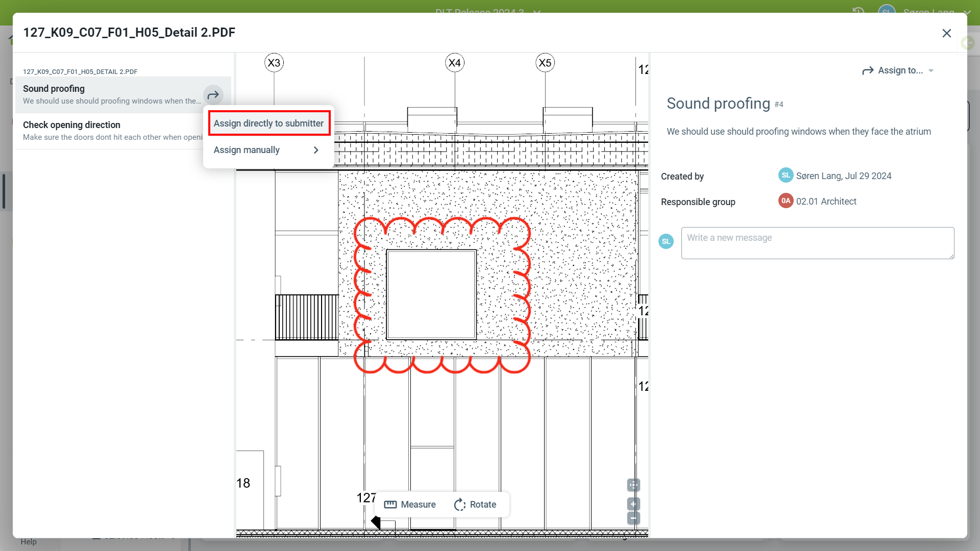
Task: Click the Rotate drawing tool
Action: [475, 505]
